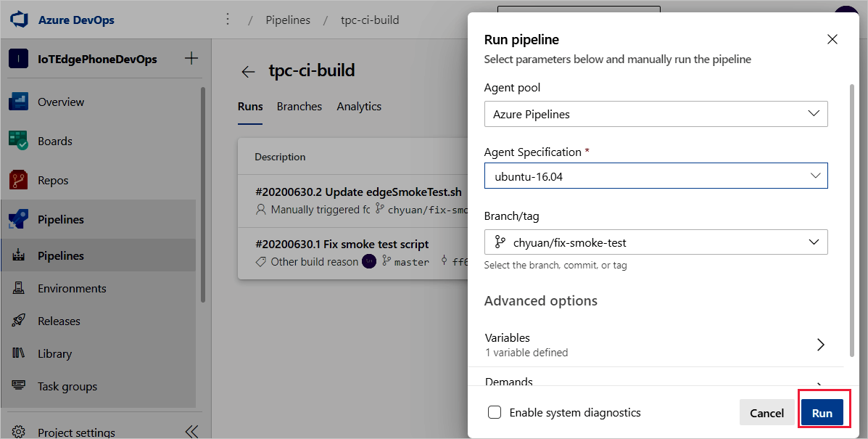Open Task groups from the sidebar
Screen dimensions: 868x439
tap(67, 386)
